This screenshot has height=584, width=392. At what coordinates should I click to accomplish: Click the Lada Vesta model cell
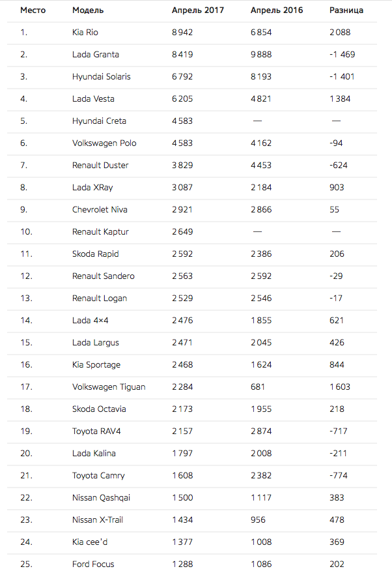(93, 99)
